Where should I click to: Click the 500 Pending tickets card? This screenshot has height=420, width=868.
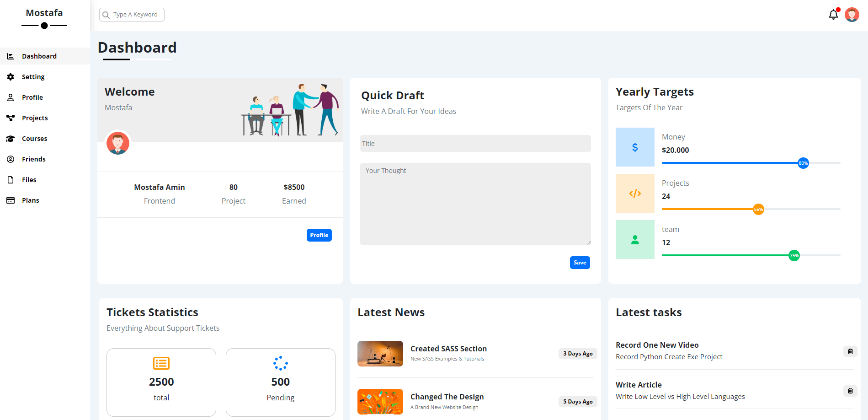(281, 382)
